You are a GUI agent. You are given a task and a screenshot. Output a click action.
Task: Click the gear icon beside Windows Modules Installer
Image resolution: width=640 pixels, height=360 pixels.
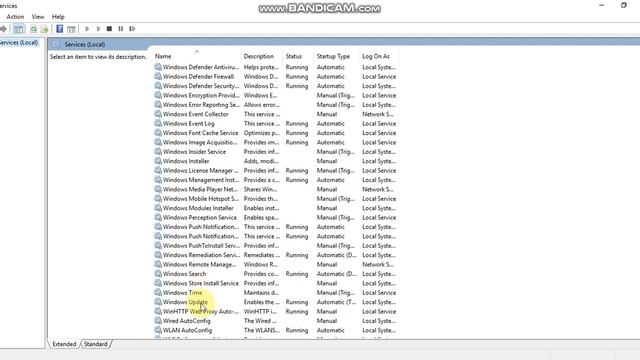point(158,208)
